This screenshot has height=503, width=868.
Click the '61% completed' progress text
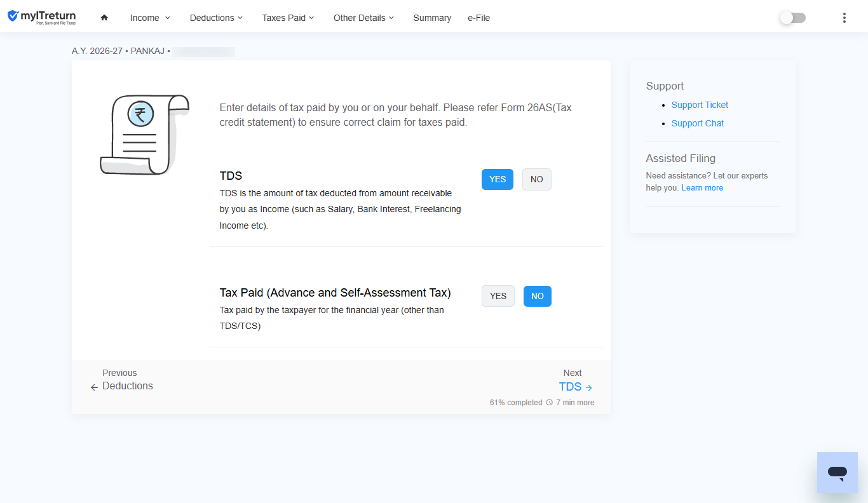[516, 403]
